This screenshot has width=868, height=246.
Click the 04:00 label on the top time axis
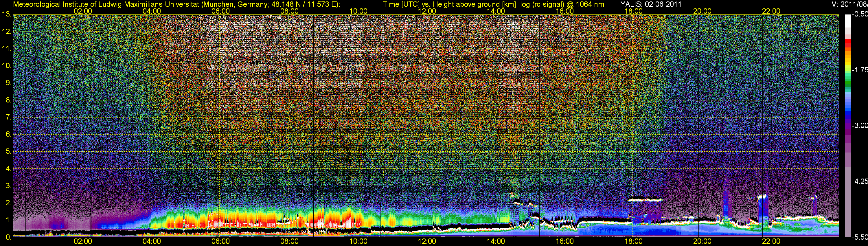[x=152, y=11]
